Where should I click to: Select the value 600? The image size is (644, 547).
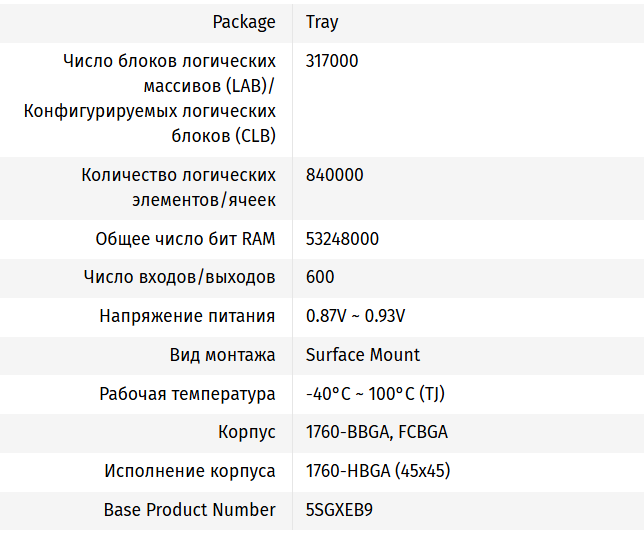320,277
